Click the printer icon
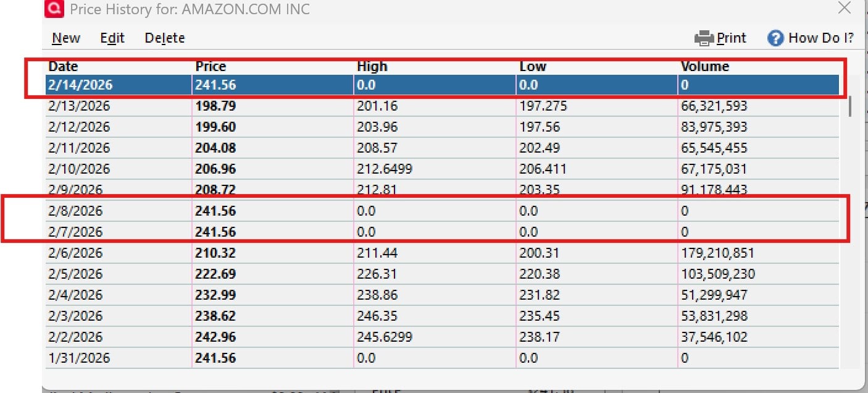The height and width of the screenshot is (393, 868). click(704, 38)
